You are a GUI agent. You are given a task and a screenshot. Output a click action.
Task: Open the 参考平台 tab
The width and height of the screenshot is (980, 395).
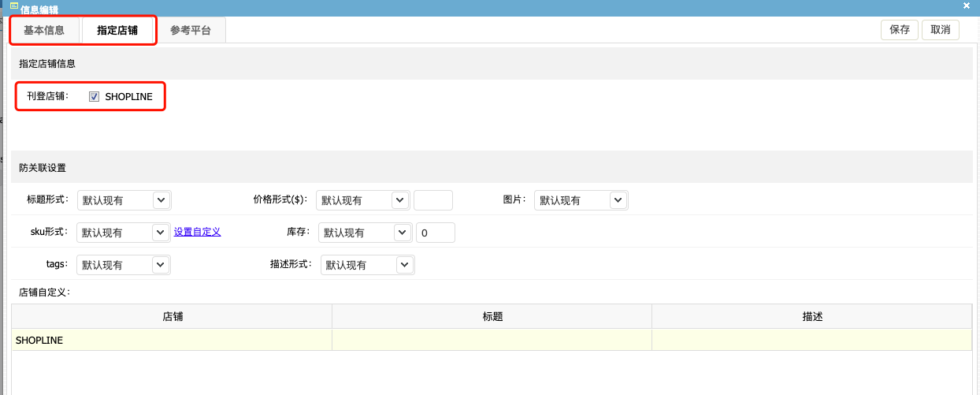click(191, 31)
